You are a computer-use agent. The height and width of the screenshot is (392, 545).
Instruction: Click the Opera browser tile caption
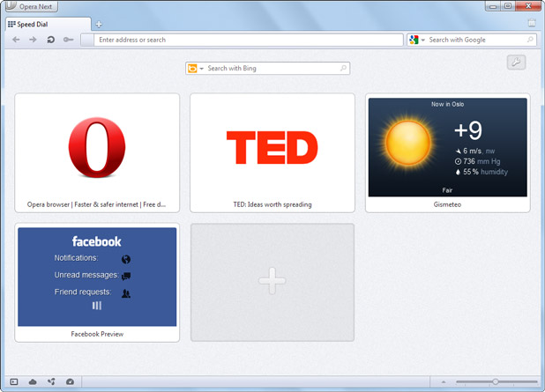point(96,204)
